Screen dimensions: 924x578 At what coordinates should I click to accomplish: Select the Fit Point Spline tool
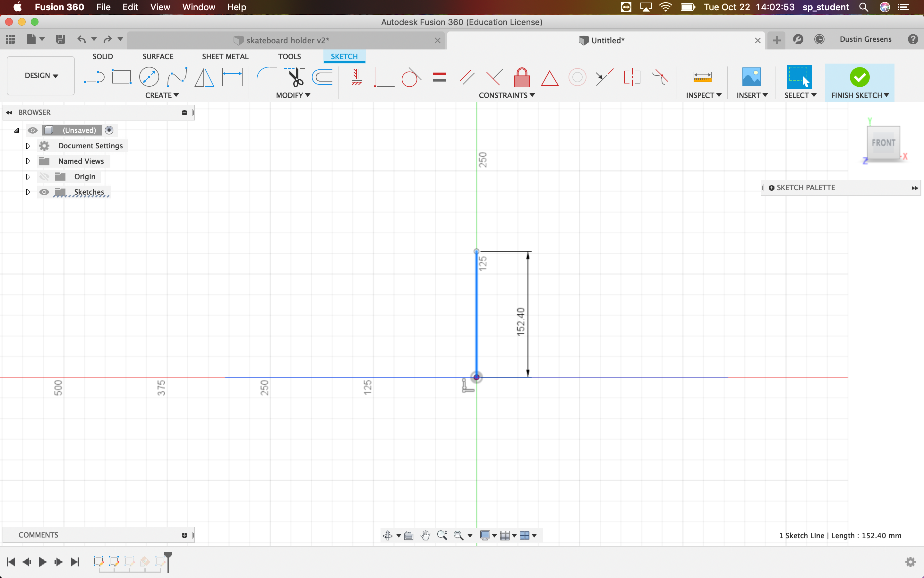[177, 77]
